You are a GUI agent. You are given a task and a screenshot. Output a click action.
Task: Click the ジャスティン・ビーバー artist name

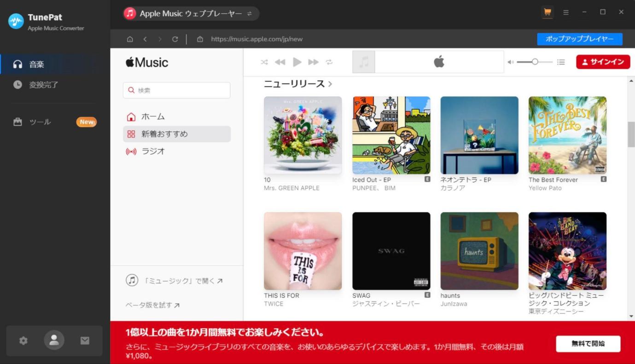386,304
